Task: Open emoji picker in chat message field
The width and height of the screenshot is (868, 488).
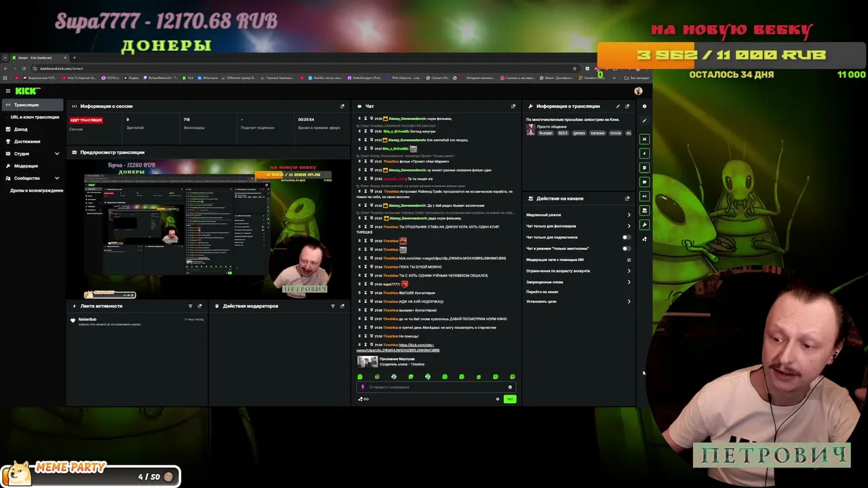Action: [x=510, y=387]
